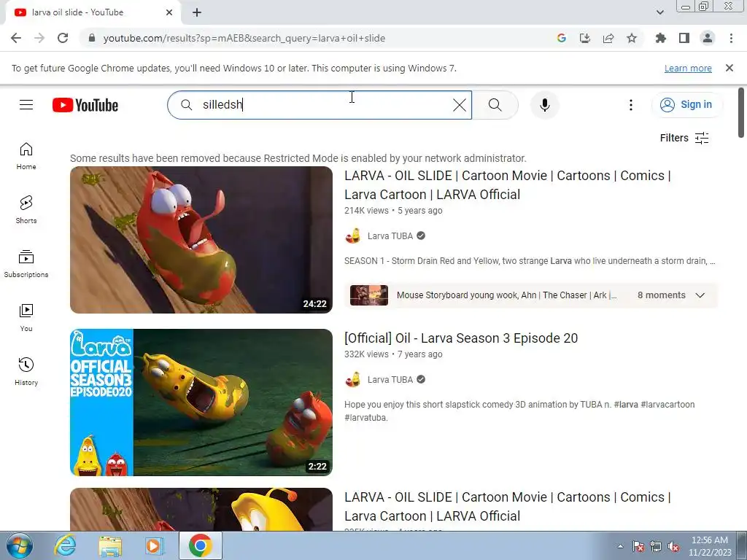Click the address bar URL
Image resolution: width=747 pixels, height=560 pixels.
pos(244,38)
